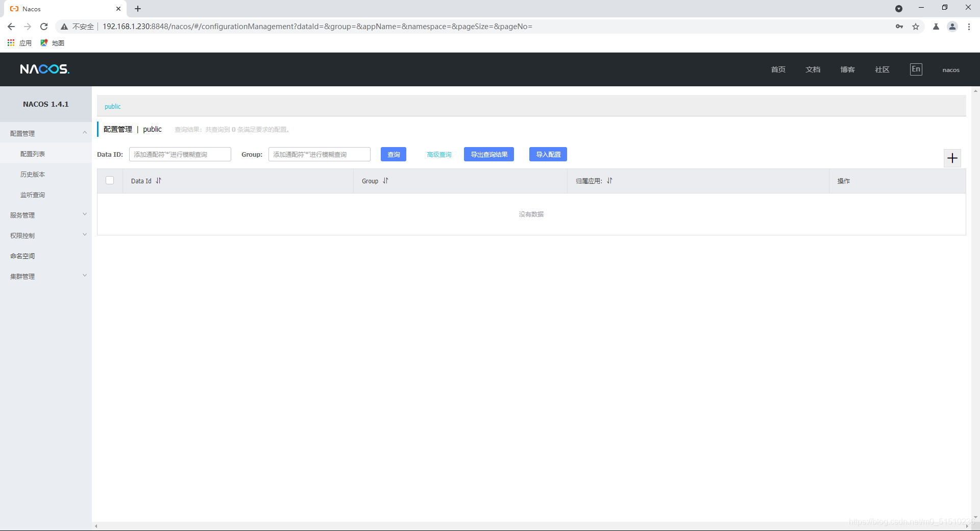The image size is (980, 531).
Task: Click the 导入配置 button
Action: pyautogui.click(x=548, y=154)
